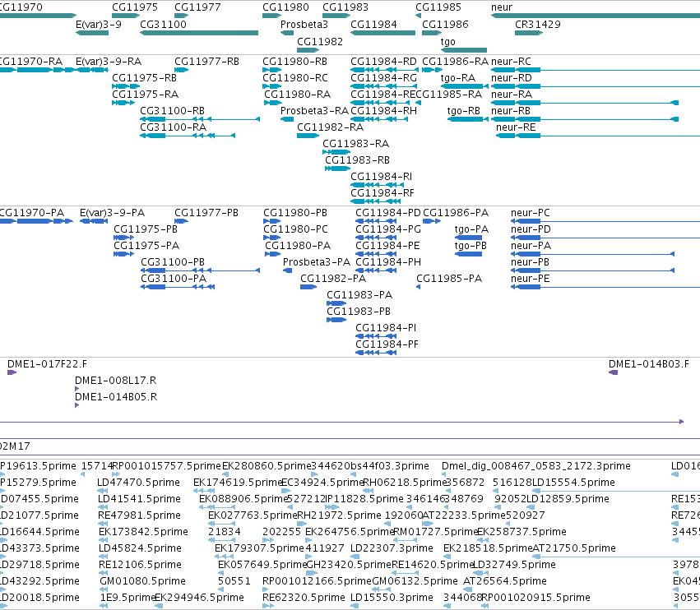Select the CG11983-PB protein

336,320
